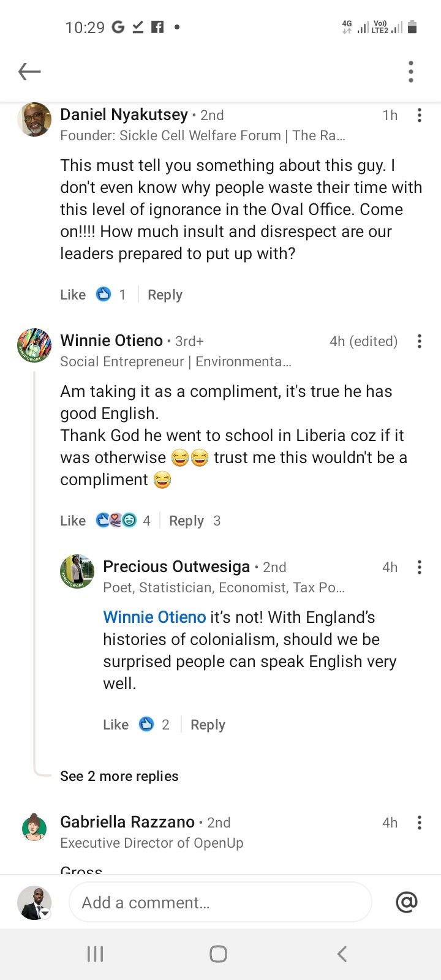Open options for Winnie Otieno's comment
Screen dimensions: 441x980
click(420, 341)
